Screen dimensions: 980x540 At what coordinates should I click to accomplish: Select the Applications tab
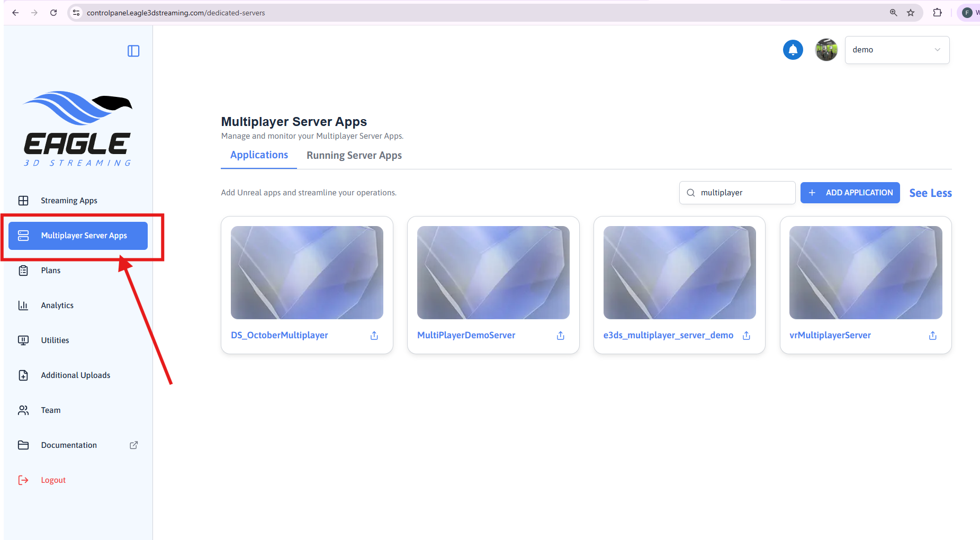[259, 155]
